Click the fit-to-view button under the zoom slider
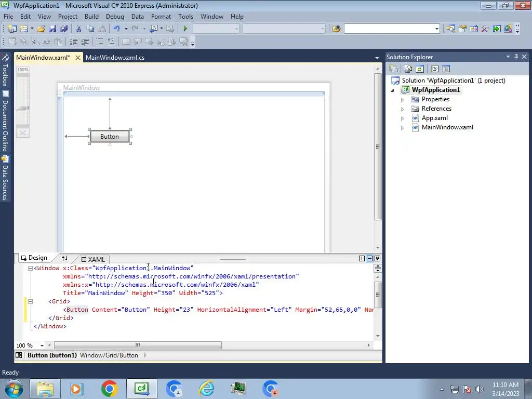532x399 pixels. pos(23,132)
